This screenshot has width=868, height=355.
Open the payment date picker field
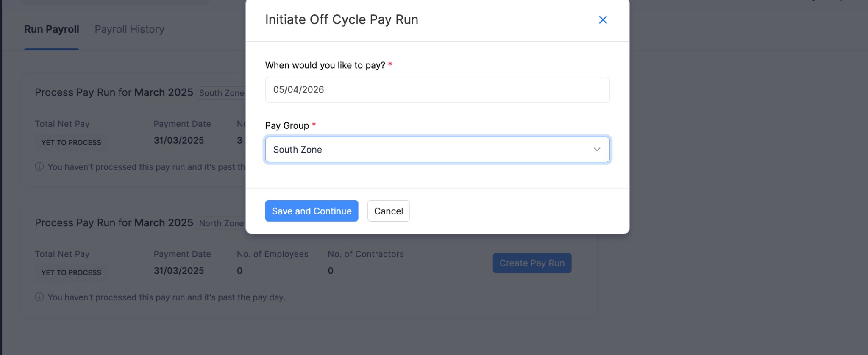437,89
